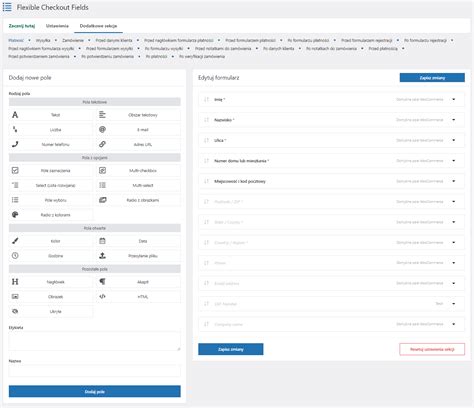Image resolution: width=474 pixels, height=408 pixels.
Task: Open the Po płatności section link
Action: [156, 56]
